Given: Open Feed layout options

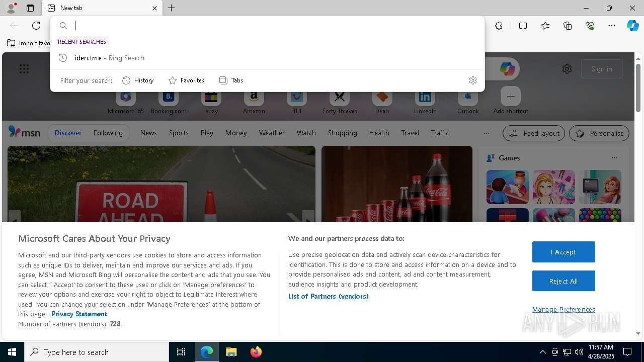Looking at the screenshot, I should click(534, 133).
